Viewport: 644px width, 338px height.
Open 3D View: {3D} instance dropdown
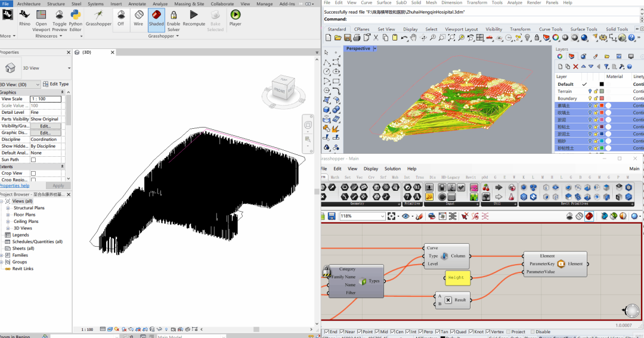pos(38,84)
